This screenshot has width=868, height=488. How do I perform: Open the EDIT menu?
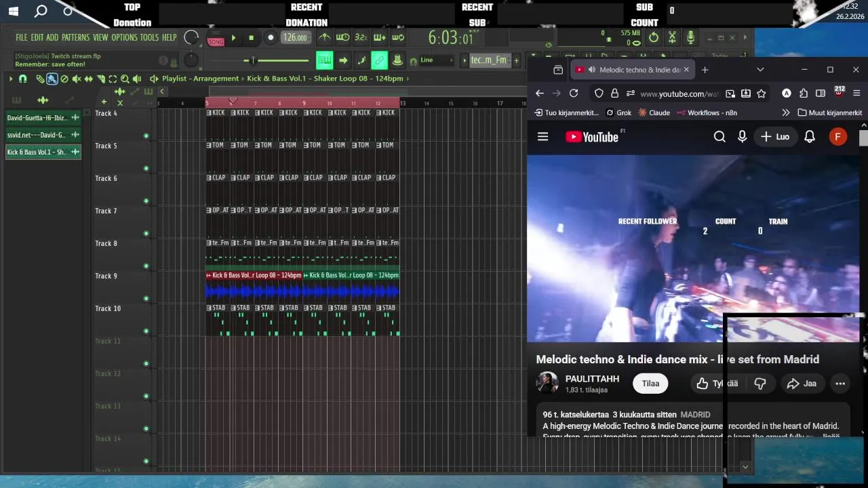pos(37,38)
